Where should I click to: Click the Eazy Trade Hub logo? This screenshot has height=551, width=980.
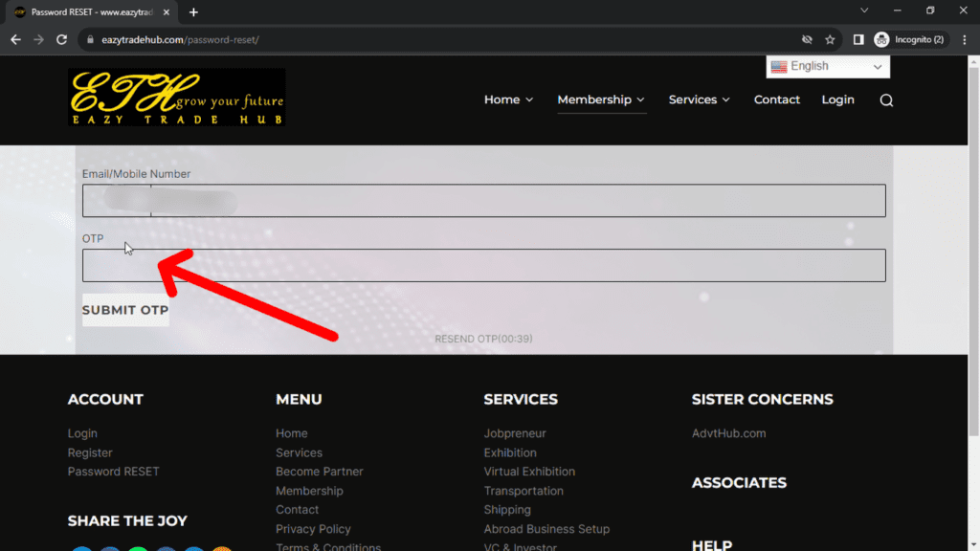(x=177, y=98)
